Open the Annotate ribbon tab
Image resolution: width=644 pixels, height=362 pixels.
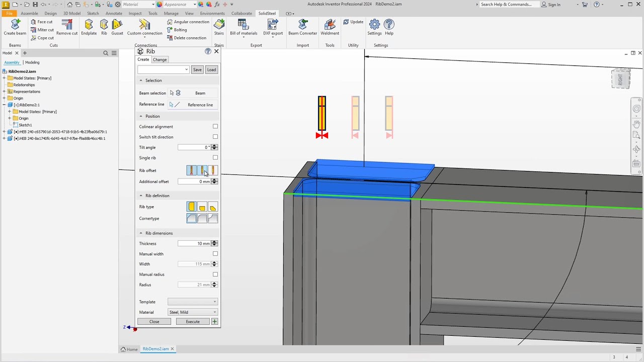pos(114,14)
